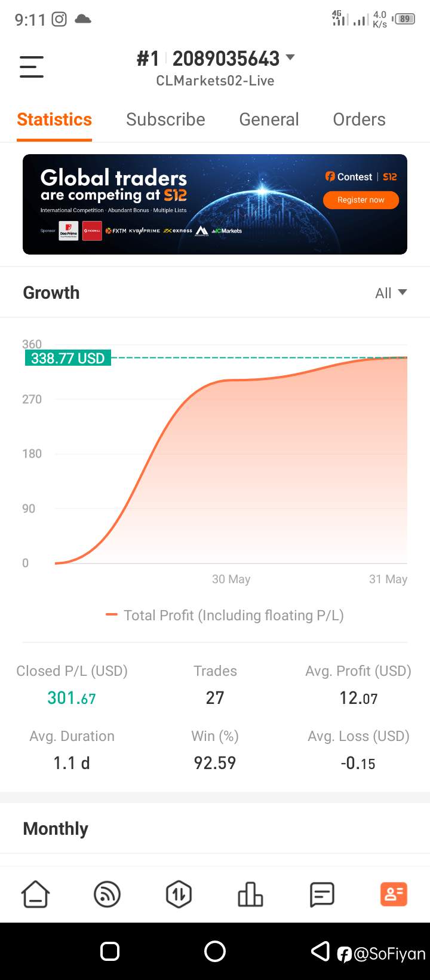430x980 pixels.
Task: Select the orange profile card icon
Action: pyautogui.click(x=394, y=895)
